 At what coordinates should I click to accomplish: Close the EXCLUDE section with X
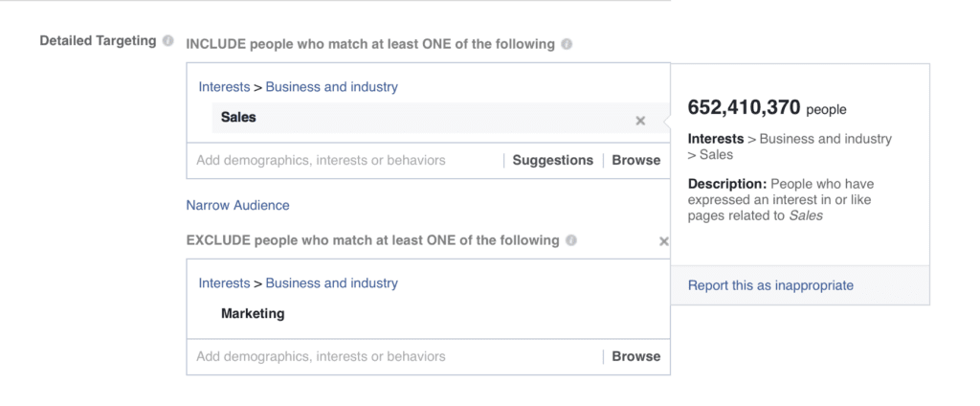(664, 241)
